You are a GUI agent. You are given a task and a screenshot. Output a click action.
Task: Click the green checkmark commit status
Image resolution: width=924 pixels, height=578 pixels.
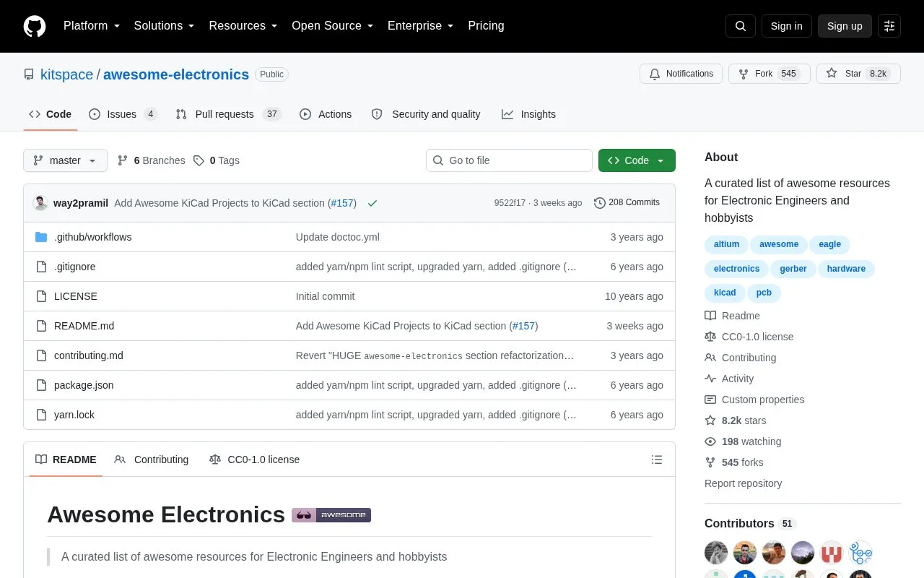372,203
